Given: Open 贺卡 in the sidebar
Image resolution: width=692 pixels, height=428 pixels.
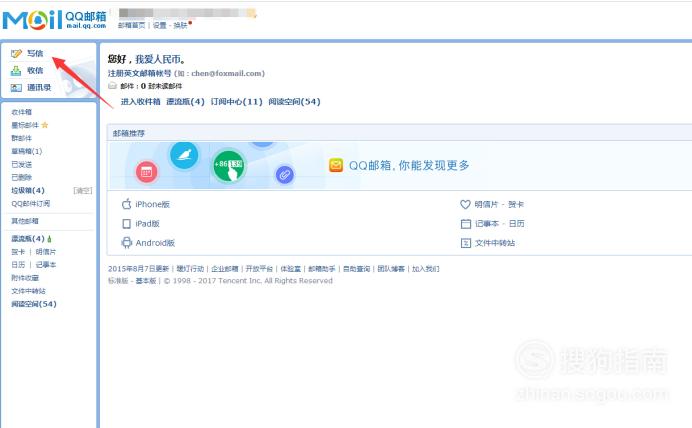Looking at the screenshot, I should point(18,252).
